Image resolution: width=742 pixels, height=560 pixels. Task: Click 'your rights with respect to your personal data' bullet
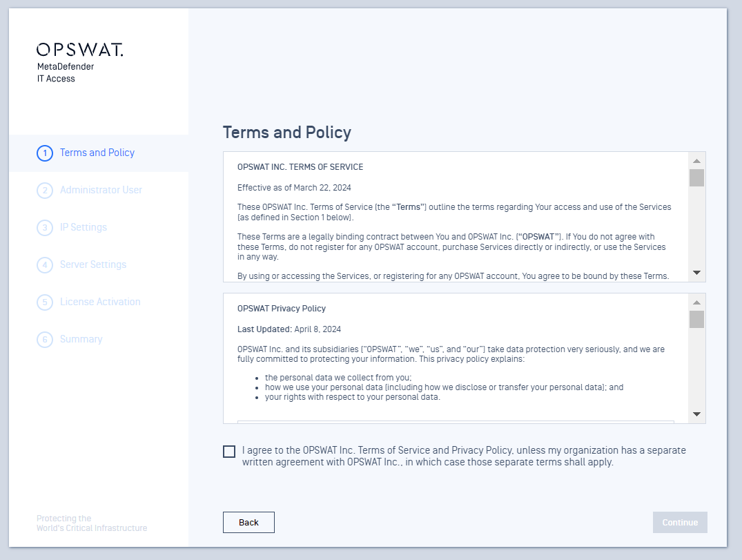353,397
